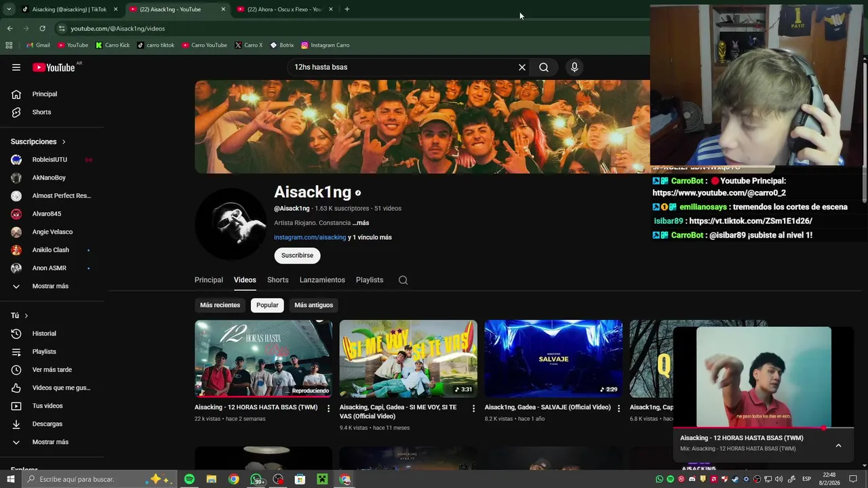Click the Steam tray icon
The image size is (868, 488).
click(735, 479)
